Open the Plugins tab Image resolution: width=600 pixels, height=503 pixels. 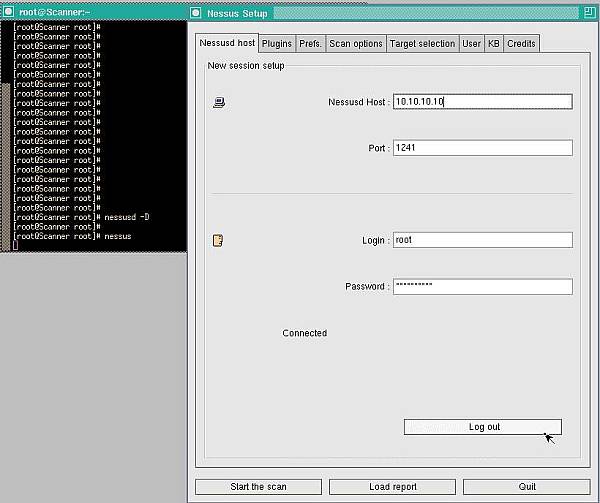(x=277, y=44)
